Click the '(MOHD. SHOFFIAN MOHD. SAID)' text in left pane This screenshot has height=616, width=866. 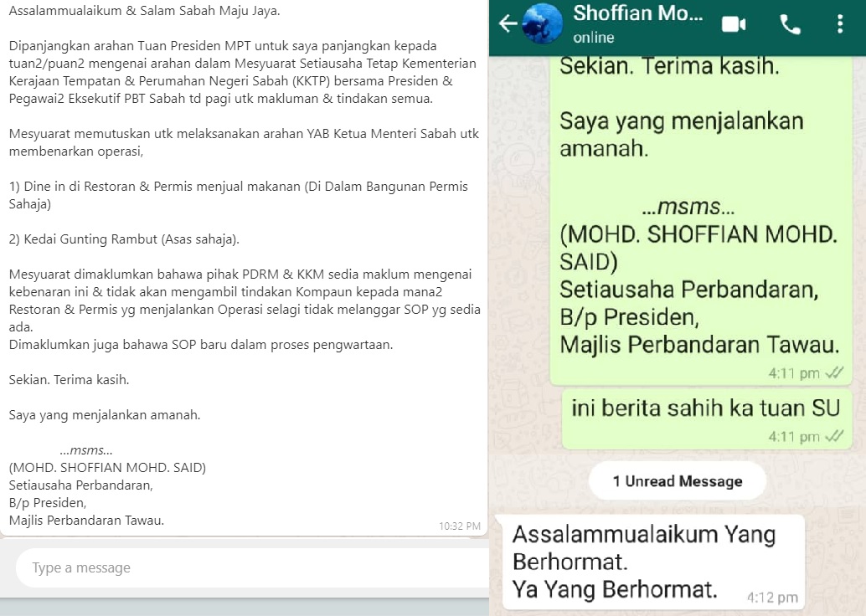107,468
